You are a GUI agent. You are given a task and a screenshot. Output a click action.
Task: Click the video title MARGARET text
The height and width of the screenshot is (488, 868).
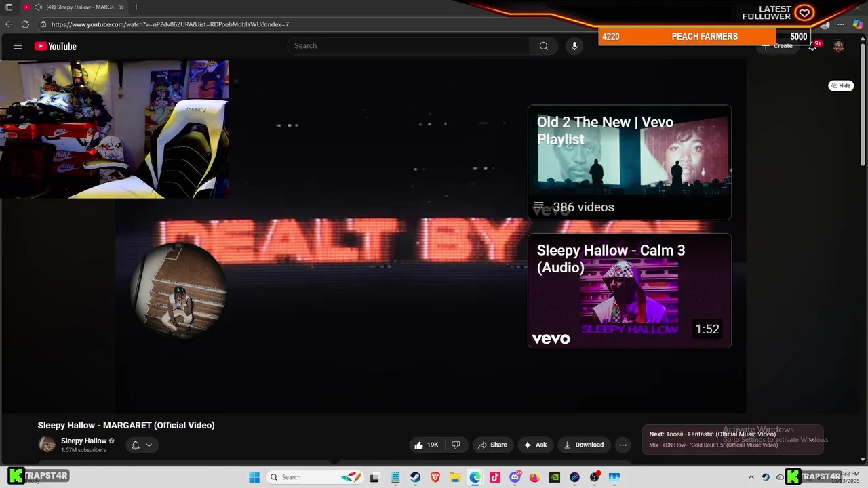pyautogui.click(x=126, y=425)
